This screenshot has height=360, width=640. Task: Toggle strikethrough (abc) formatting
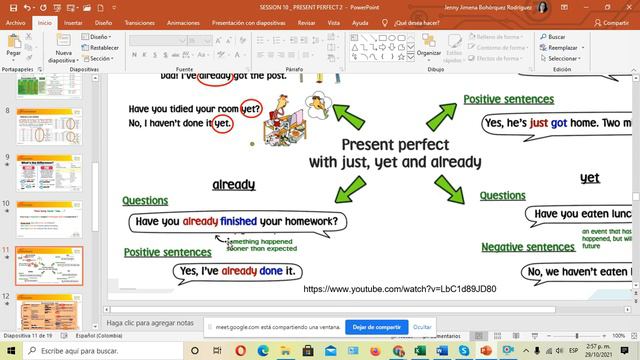tap(176, 55)
